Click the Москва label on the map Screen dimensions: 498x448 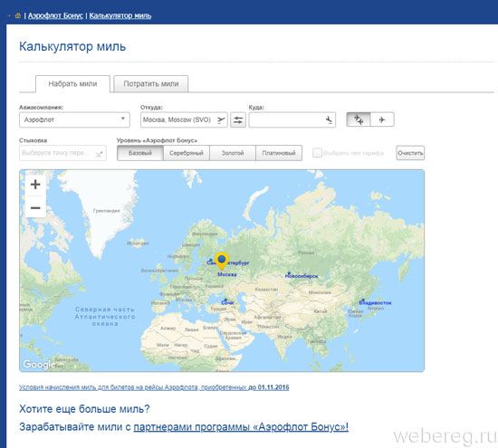pyautogui.click(x=226, y=274)
